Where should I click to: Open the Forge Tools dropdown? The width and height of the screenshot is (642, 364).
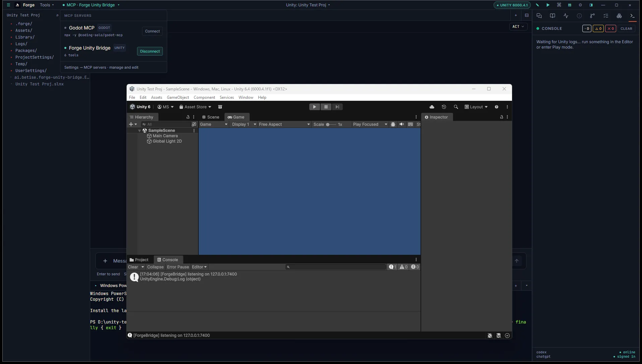47,5
